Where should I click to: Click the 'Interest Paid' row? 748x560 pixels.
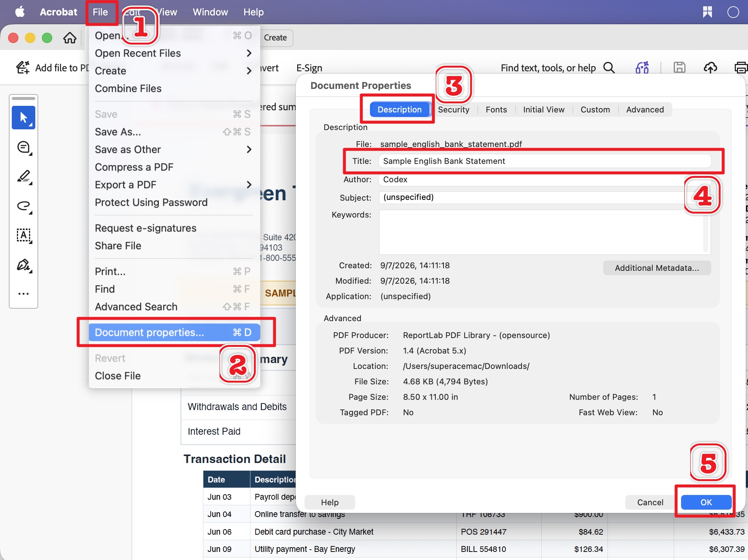click(x=238, y=431)
